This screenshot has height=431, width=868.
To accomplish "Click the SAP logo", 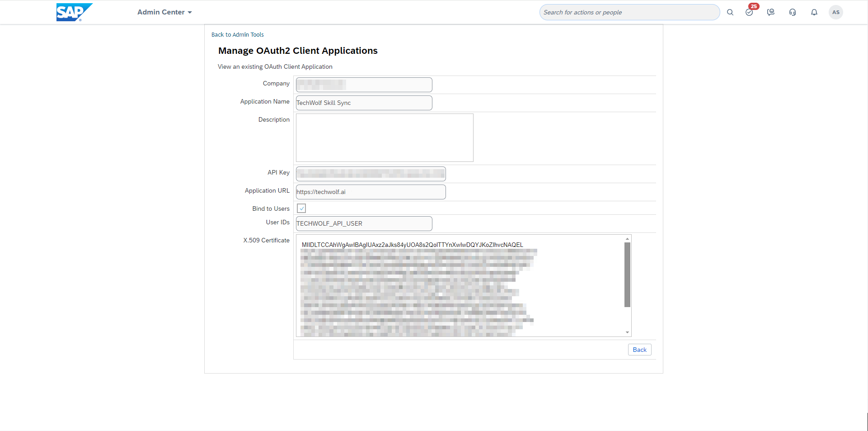I will coord(75,12).
